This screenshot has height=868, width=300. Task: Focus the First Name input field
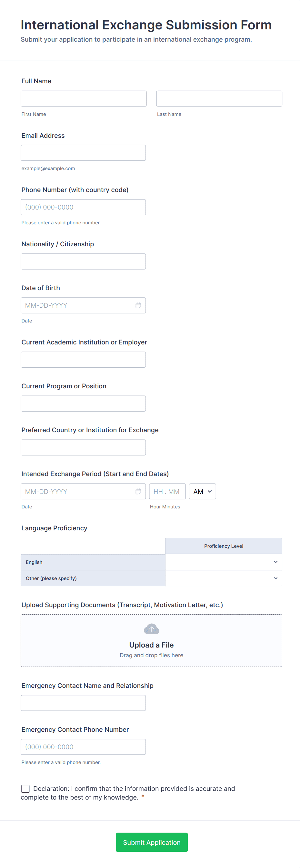tap(84, 98)
